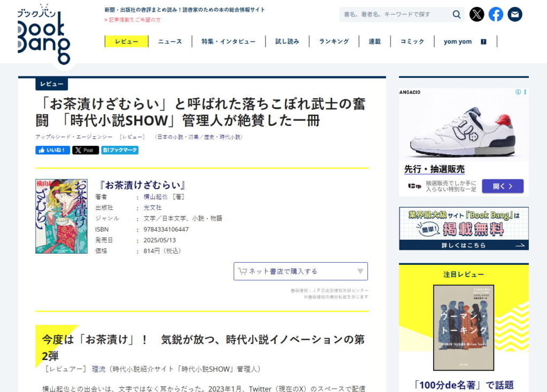Open the mail contact icon
This screenshot has width=547, height=392.
tap(514, 14)
